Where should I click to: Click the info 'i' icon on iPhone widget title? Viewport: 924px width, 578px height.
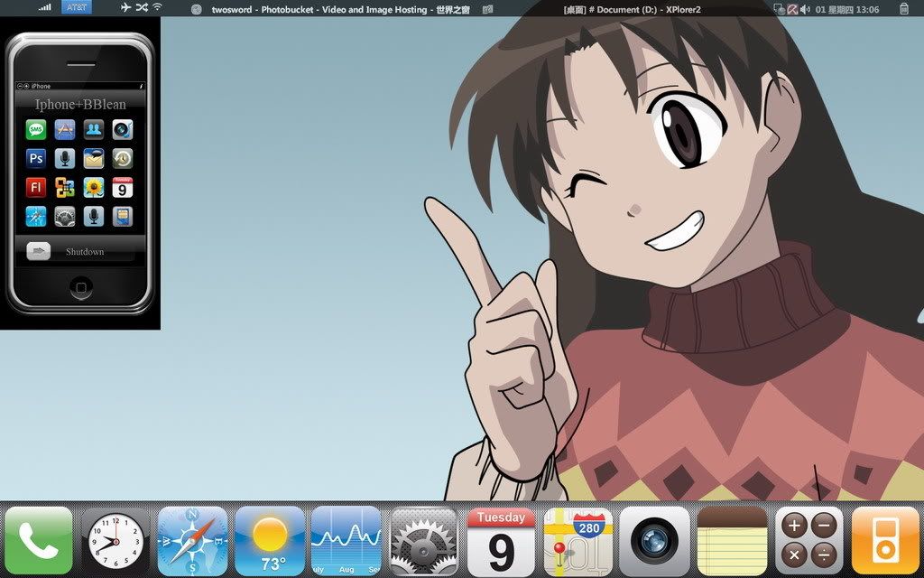click(x=142, y=86)
